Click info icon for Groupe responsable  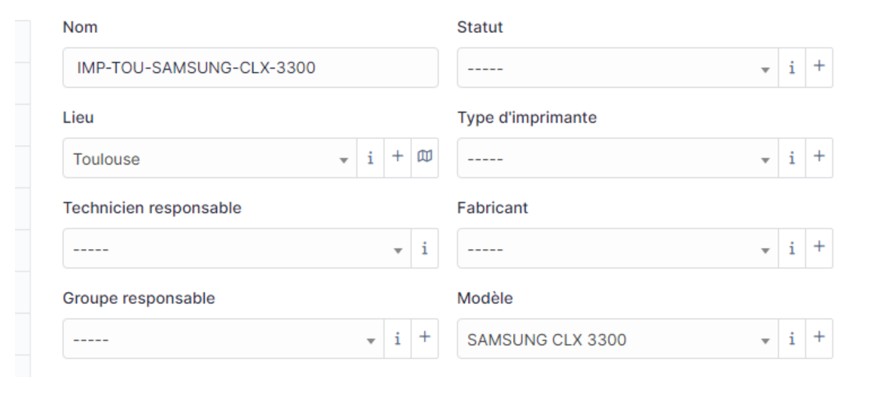(x=397, y=339)
